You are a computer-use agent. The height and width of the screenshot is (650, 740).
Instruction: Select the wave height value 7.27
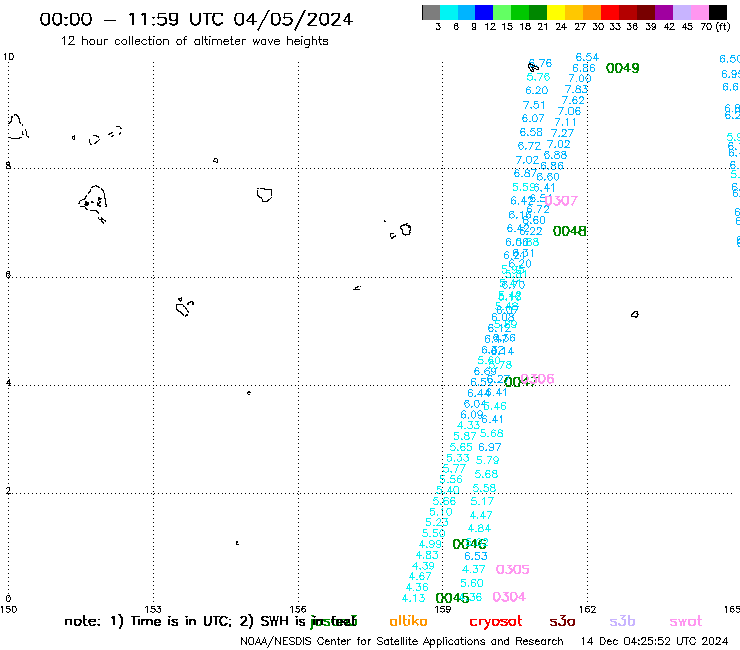(562, 133)
